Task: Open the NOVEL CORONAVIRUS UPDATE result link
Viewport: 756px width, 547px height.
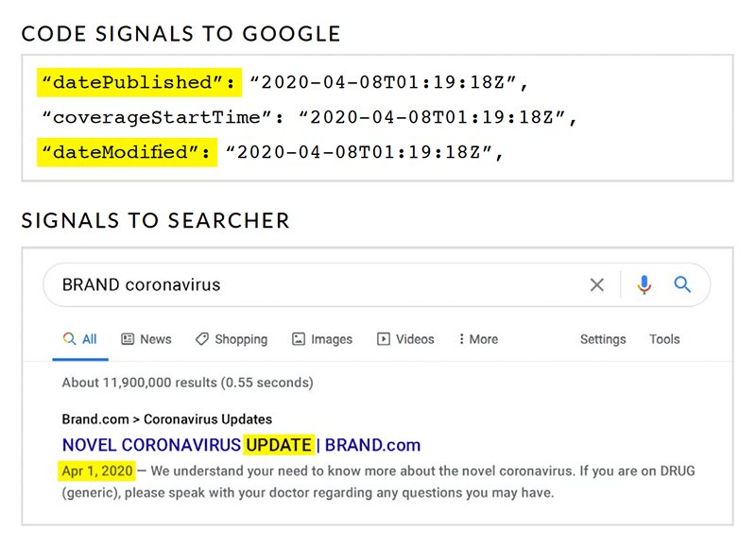Action: tap(241, 445)
